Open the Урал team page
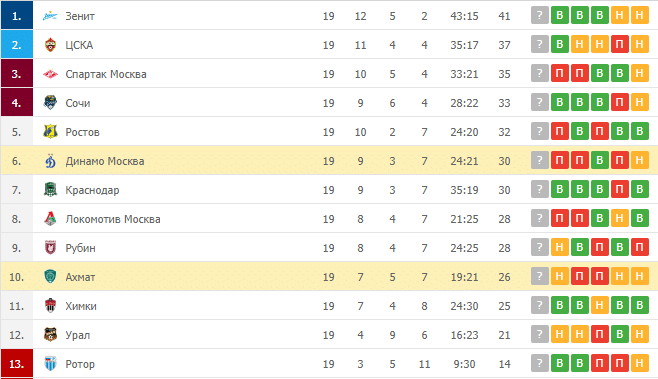Viewport: 658px width, 379px height. (x=78, y=335)
